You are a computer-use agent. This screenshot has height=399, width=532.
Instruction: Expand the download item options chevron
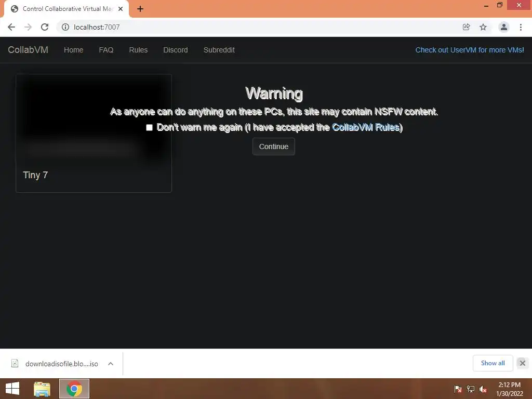(111, 364)
